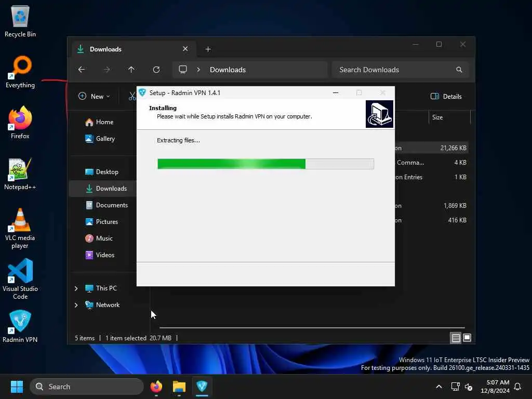The height and width of the screenshot is (399, 532).
Task: Select the file row sized 1,869 KB
Action: tap(432, 206)
